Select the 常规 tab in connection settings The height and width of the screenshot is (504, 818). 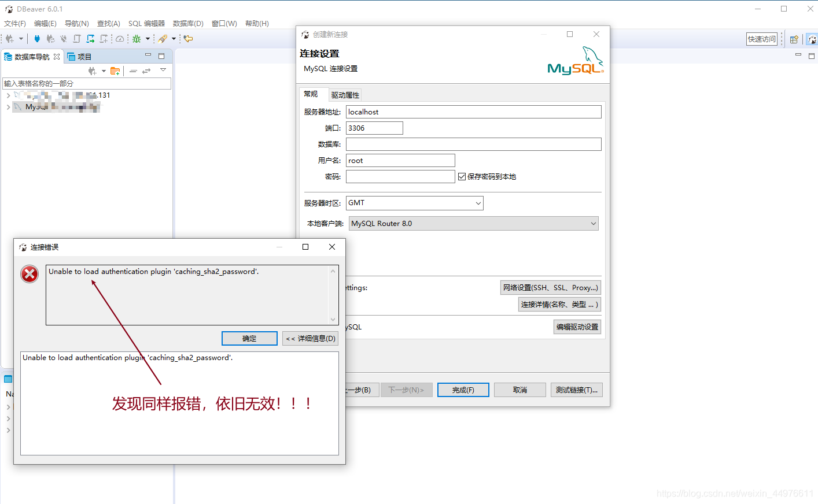tap(311, 94)
